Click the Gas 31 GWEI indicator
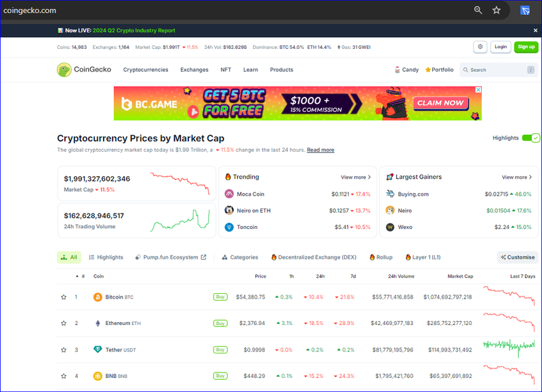542x392 pixels. pos(354,47)
